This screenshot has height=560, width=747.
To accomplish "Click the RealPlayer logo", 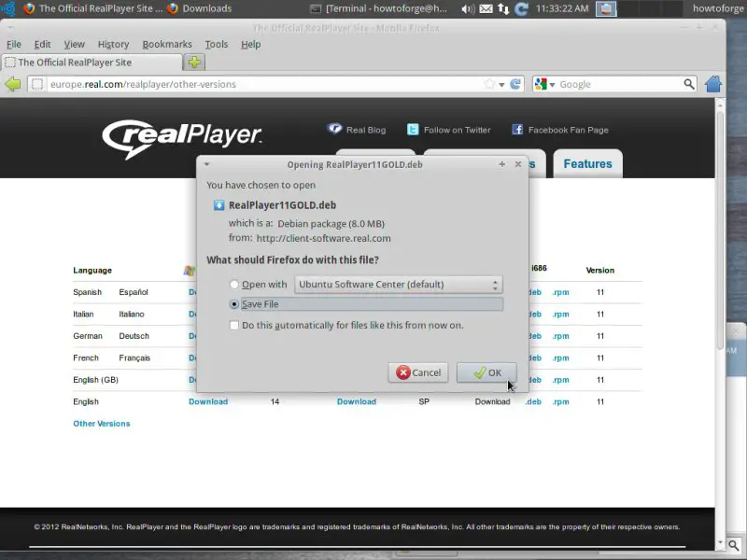I will (x=181, y=138).
